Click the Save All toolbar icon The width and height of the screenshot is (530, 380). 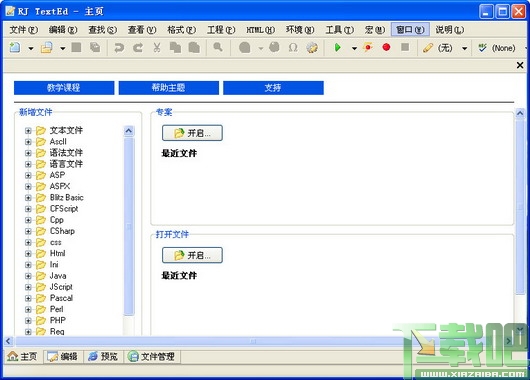click(95, 47)
